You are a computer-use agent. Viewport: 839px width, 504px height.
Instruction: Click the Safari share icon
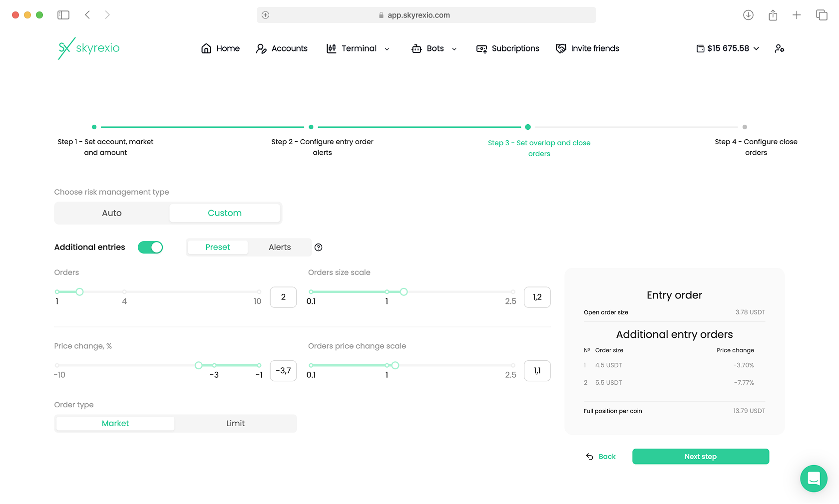[x=773, y=15]
